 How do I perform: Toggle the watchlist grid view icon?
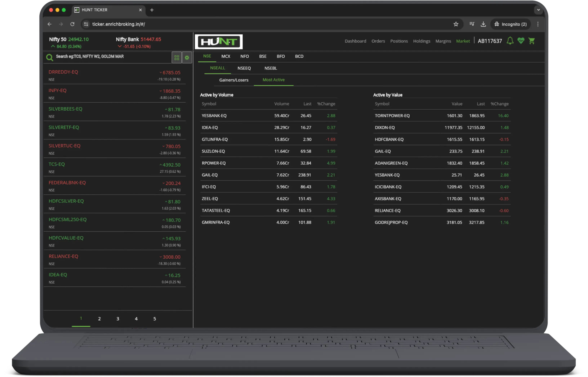[177, 57]
